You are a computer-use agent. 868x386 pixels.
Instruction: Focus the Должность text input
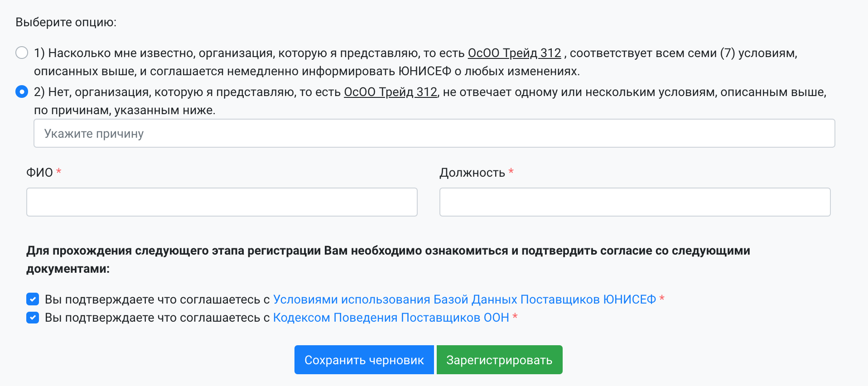(x=635, y=202)
